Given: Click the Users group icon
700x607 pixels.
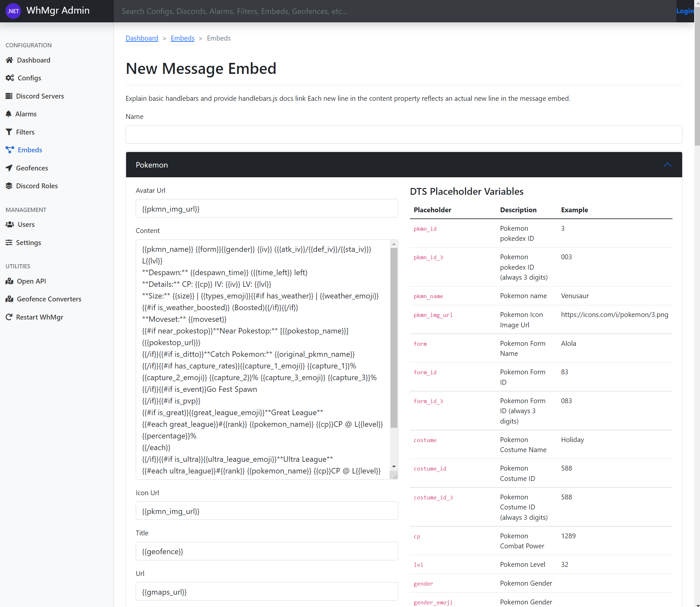Looking at the screenshot, I should (x=10, y=225).
